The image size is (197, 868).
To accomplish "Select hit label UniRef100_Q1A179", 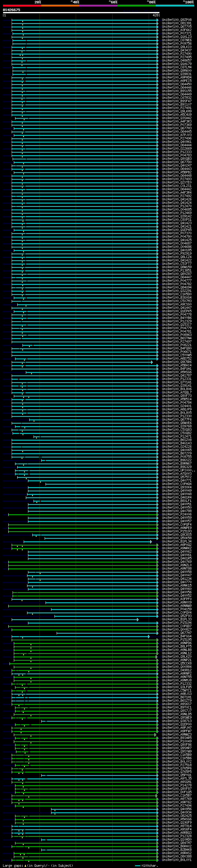I will 176,64.
